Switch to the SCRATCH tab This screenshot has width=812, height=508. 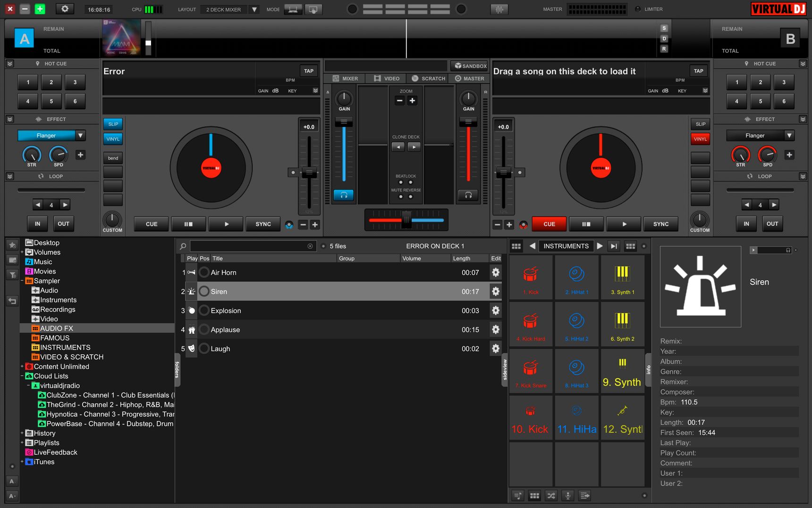(x=428, y=78)
